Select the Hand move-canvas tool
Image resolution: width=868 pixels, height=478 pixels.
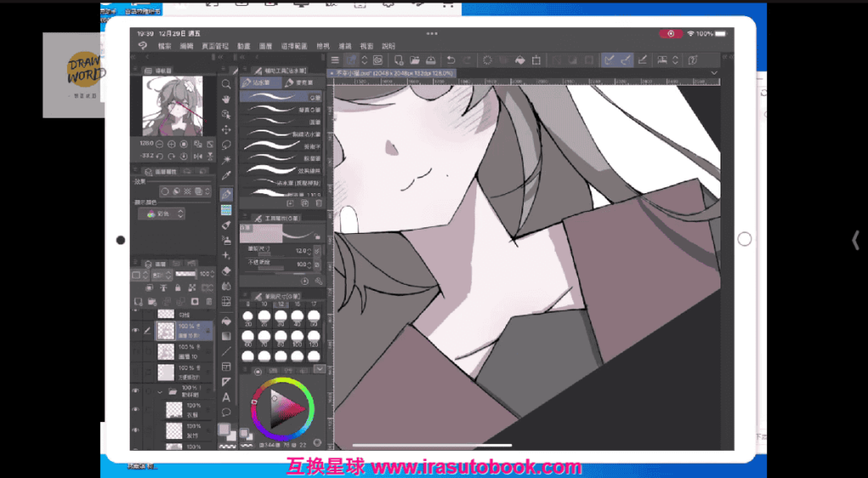tap(225, 99)
